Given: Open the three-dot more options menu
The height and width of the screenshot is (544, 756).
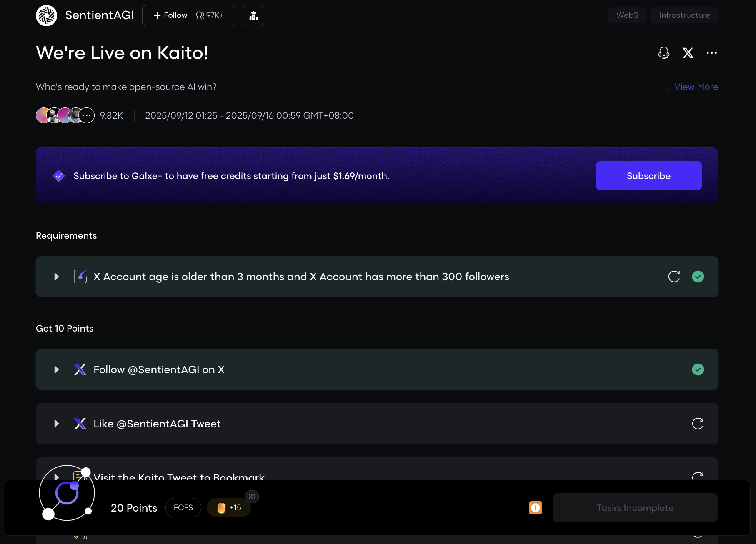Looking at the screenshot, I should tap(712, 53).
